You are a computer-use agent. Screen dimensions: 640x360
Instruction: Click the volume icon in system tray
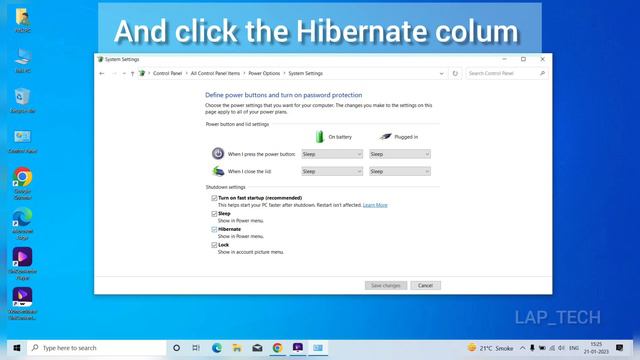562,348
